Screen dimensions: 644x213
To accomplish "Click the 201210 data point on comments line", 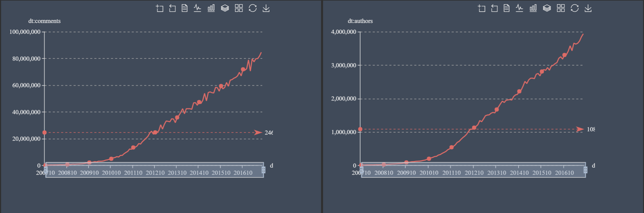I will click(x=155, y=133).
